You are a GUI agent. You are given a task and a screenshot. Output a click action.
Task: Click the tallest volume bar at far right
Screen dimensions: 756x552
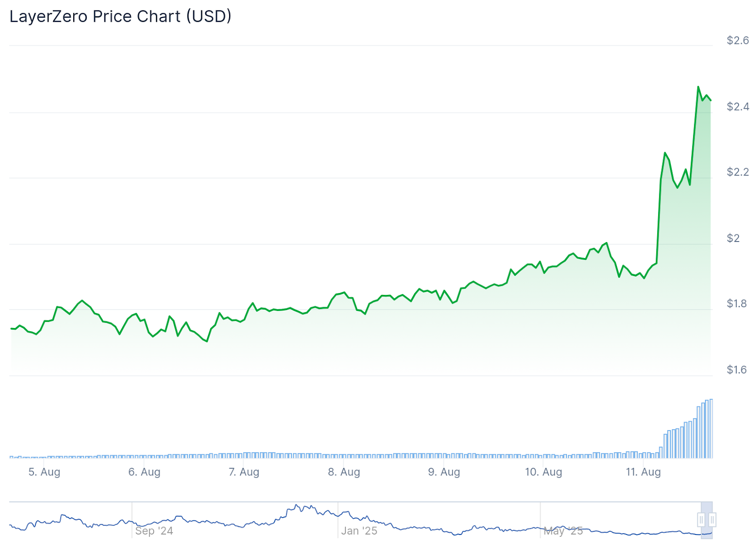pos(711,428)
